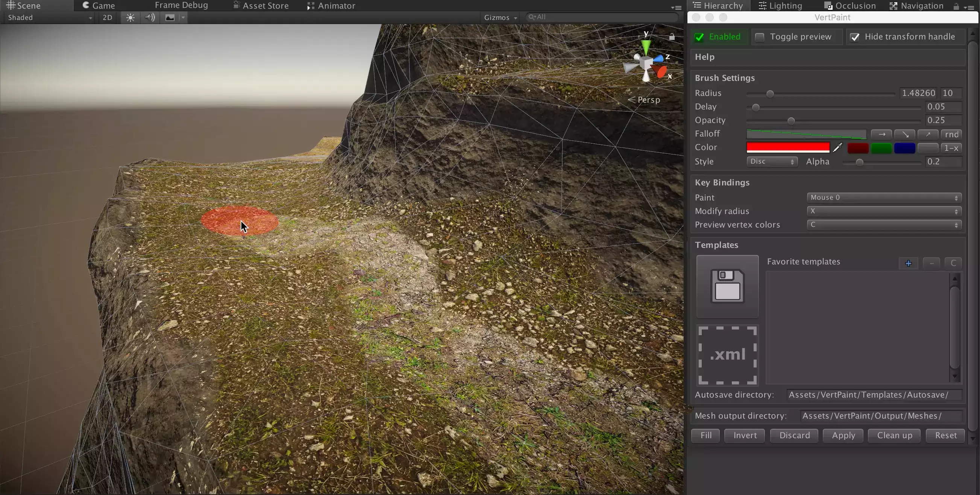Click the Fill button
This screenshot has width=980, height=495.
(x=706, y=435)
